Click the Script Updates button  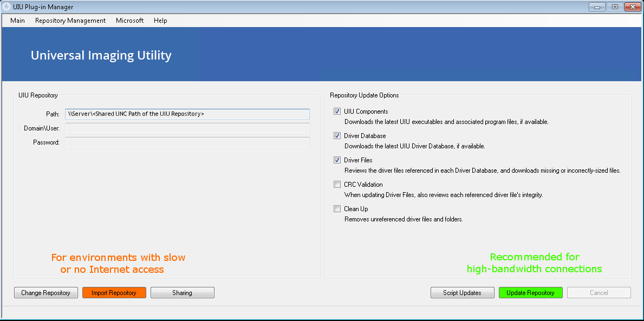click(x=462, y=293)
